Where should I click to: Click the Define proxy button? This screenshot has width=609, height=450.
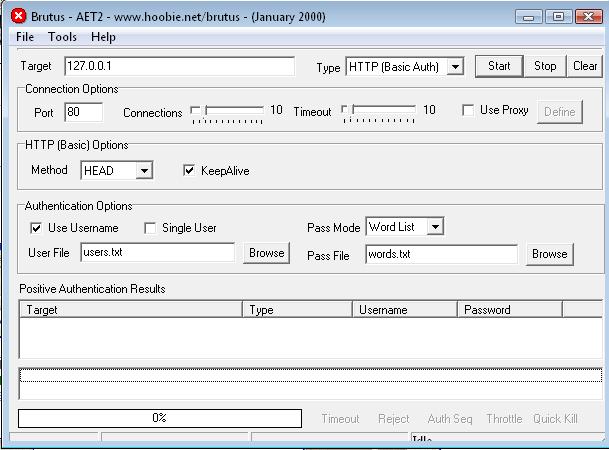(x=560, y=112)
